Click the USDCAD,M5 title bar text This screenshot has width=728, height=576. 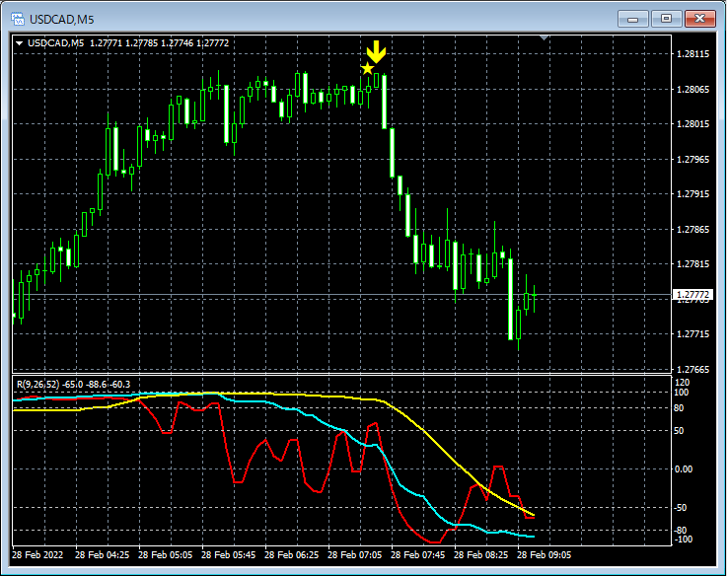(x=62, y=20)
